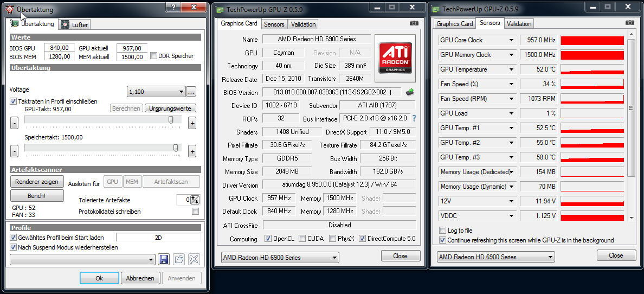644x294 pixels.
Task: Click the Tolerierte Artefakte spinner arrows
Action: (195, 200)
